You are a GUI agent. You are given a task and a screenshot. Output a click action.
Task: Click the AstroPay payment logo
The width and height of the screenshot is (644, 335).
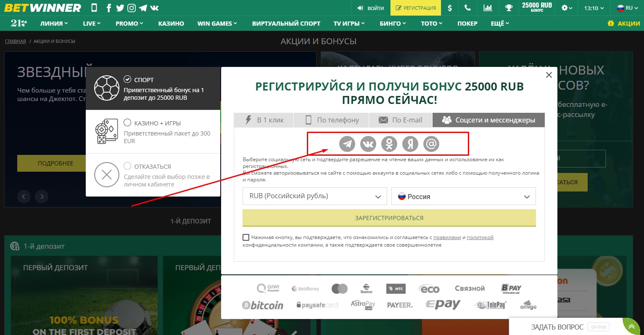coord(363,305)
